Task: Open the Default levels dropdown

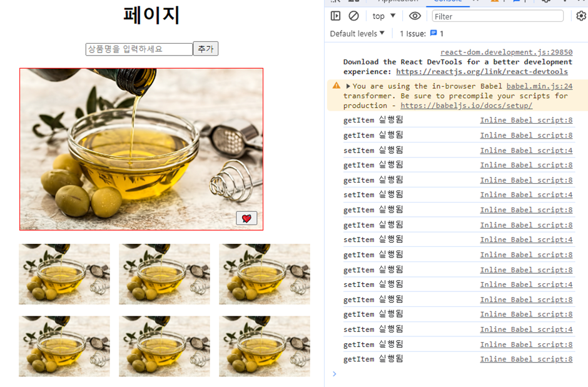Action: (357, 34)
